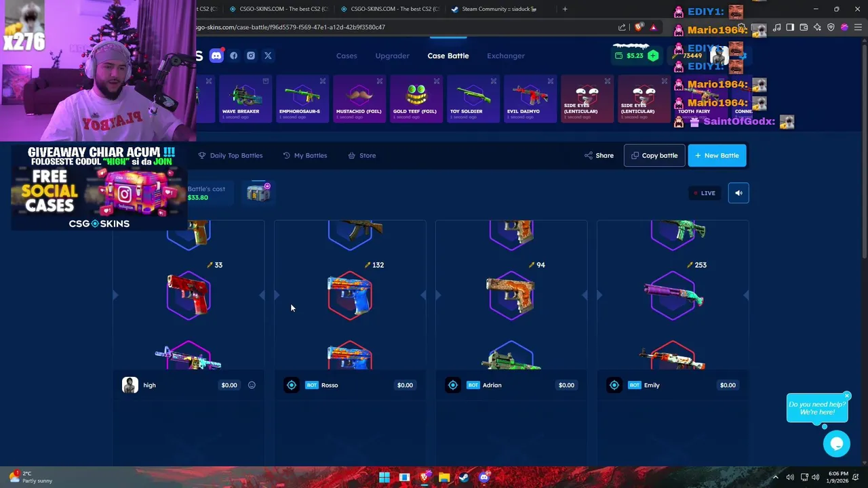The image size is (868, 488).
Task: Click battle icon on Evil Daimyo card
Action: pyautogui.click(x=551, y=81)
